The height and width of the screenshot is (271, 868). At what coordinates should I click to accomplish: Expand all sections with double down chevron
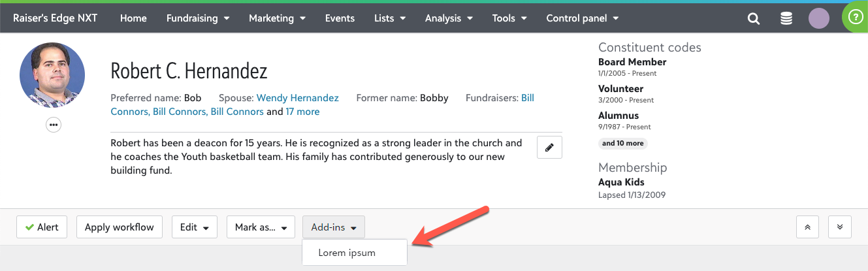point(839,227)
